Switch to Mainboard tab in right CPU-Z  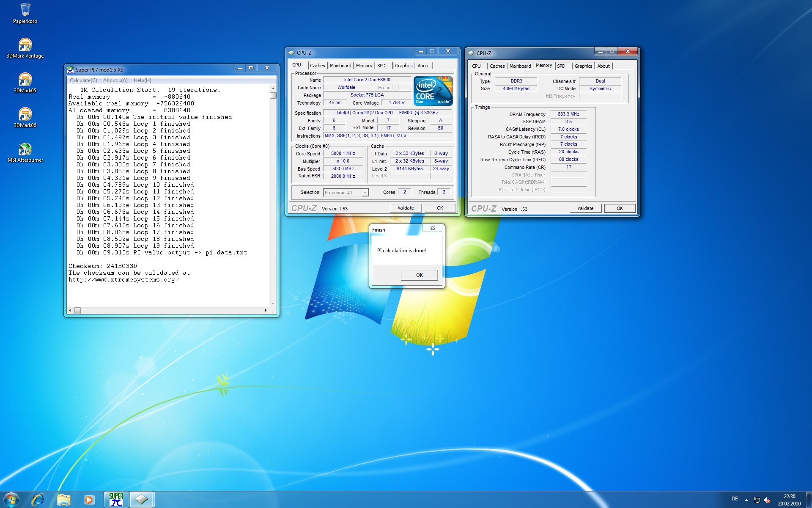pyautogui.click(x=520, y=66)
